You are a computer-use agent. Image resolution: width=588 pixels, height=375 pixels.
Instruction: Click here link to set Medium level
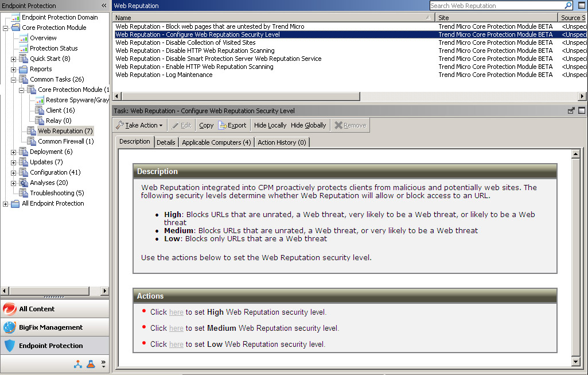point(176,328)
